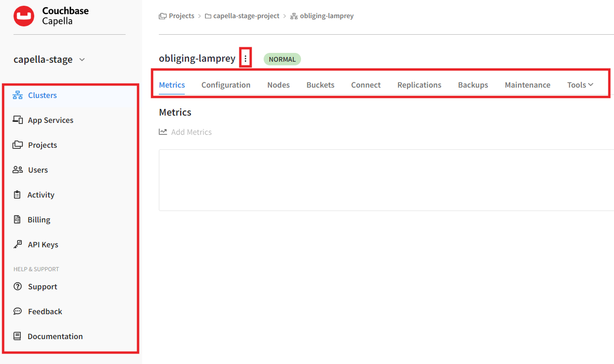Click the Users people icon
This screenshot has width=614, height=364.
(x=18, y=170)
